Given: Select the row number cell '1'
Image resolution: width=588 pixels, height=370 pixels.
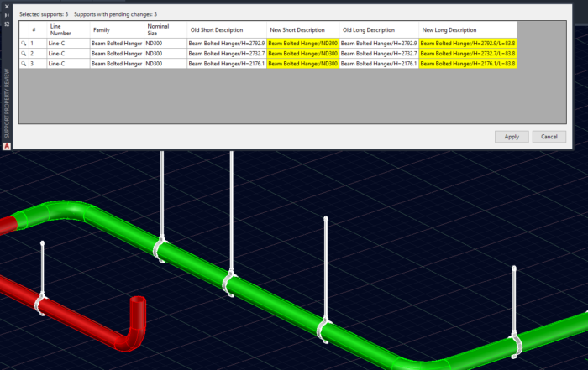Looking at the screenshot, I should coord(38,44).
